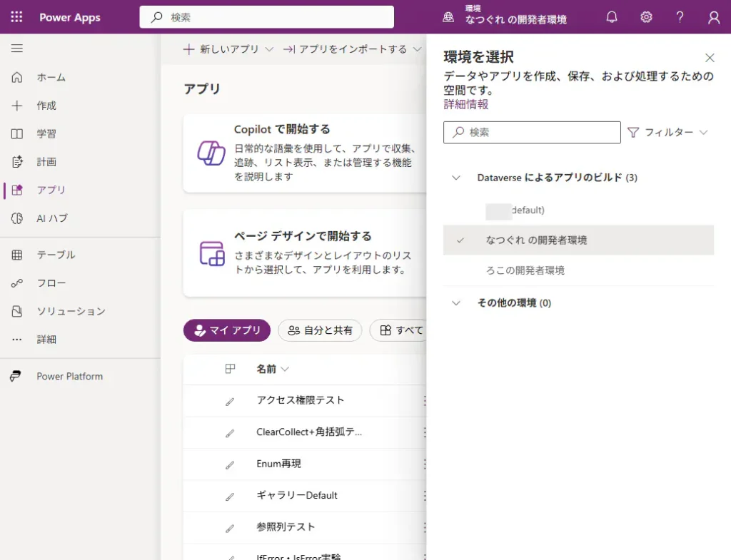Click the Copilot logo icon on card
The image size is (731, 560).
211,153
